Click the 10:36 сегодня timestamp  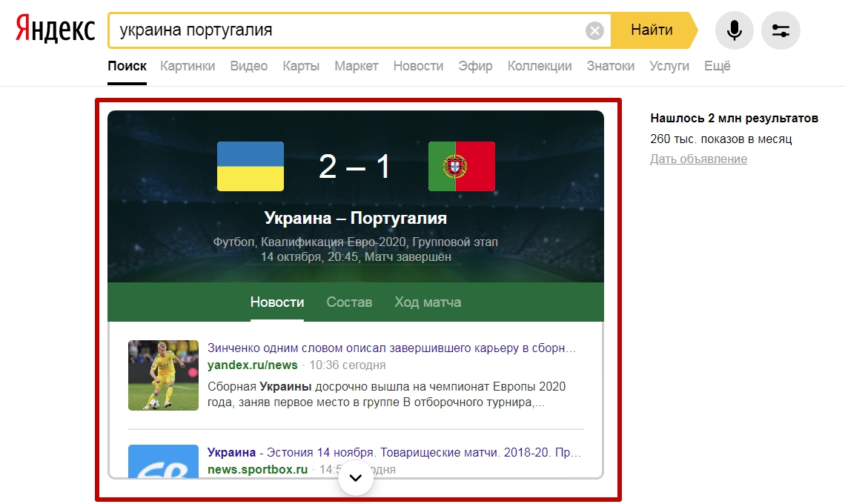348,365
